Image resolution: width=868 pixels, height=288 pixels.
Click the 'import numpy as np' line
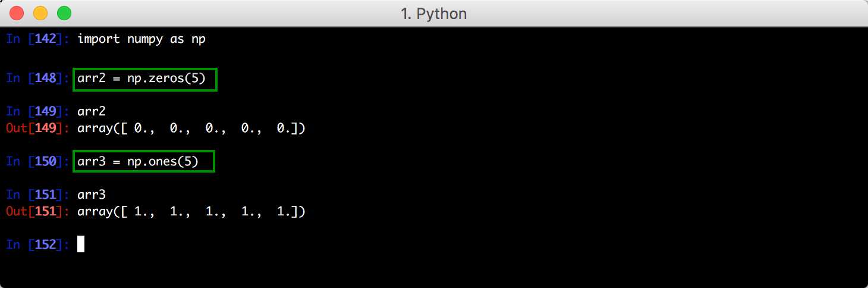tap(141, 40)
